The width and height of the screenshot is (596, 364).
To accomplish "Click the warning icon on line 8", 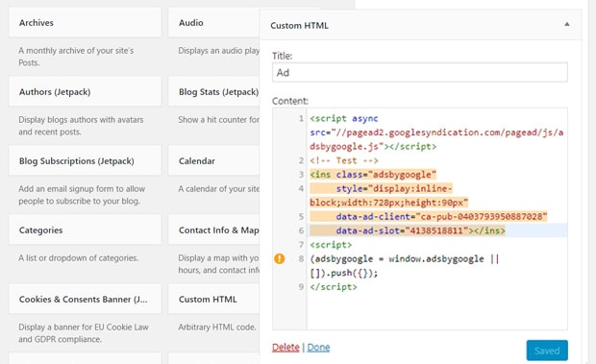I will click(x=280, y=259).
